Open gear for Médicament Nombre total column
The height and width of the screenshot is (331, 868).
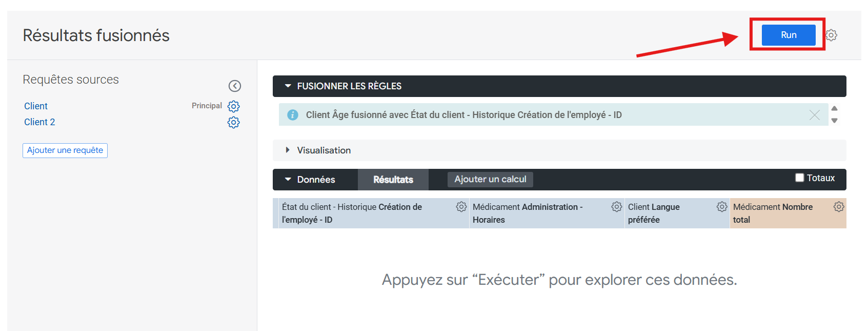[839, 207]
